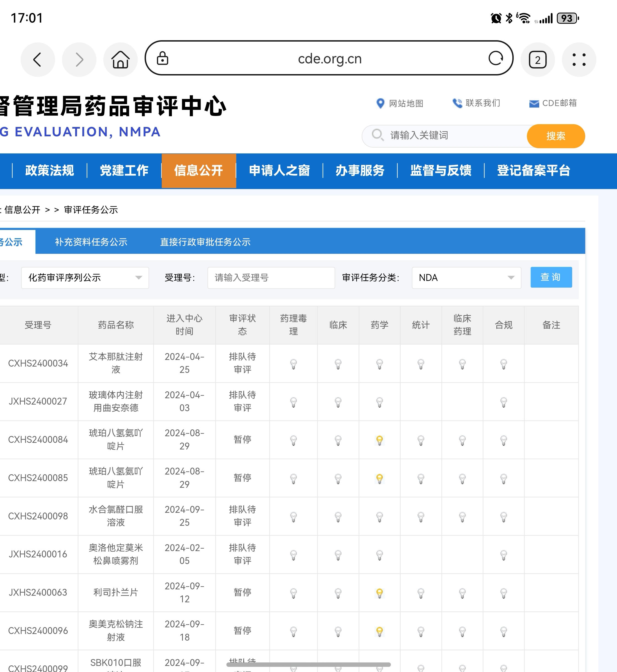Select drug name 水合氯醛口服溶液
Image resolution: width=617 pixels, height=672 pixels.
coord(115,516)
